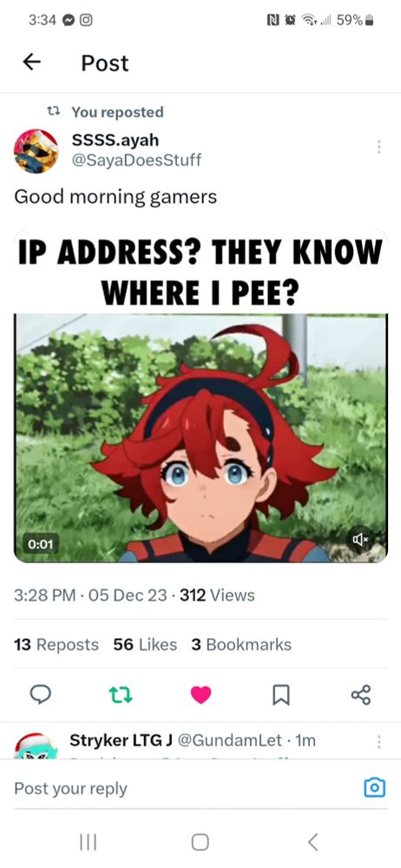Visit the @SayaDoesStuff handle

pos(137,161)
